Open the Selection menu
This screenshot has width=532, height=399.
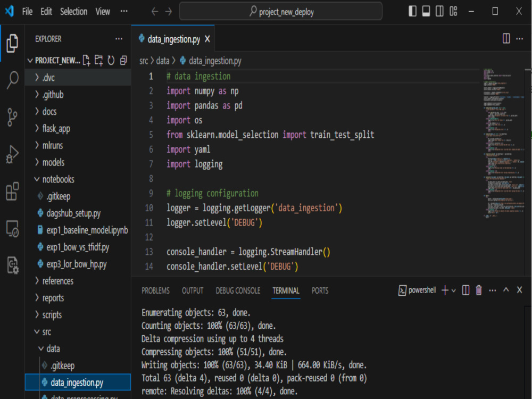73,12
